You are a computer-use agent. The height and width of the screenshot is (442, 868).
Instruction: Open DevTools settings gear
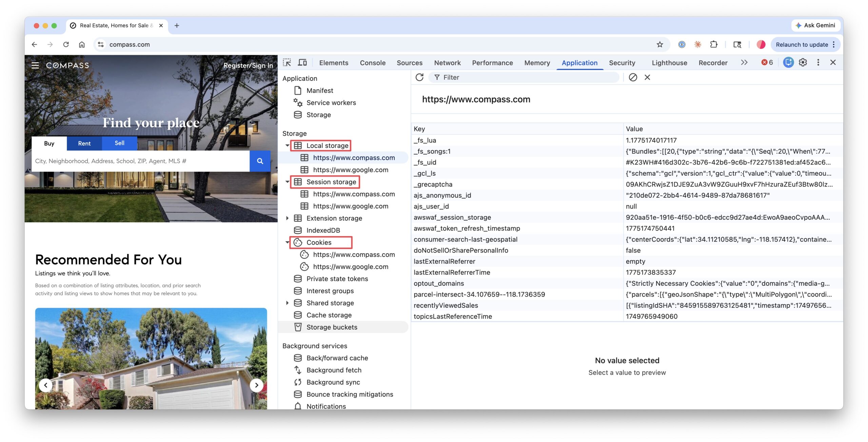803,63
